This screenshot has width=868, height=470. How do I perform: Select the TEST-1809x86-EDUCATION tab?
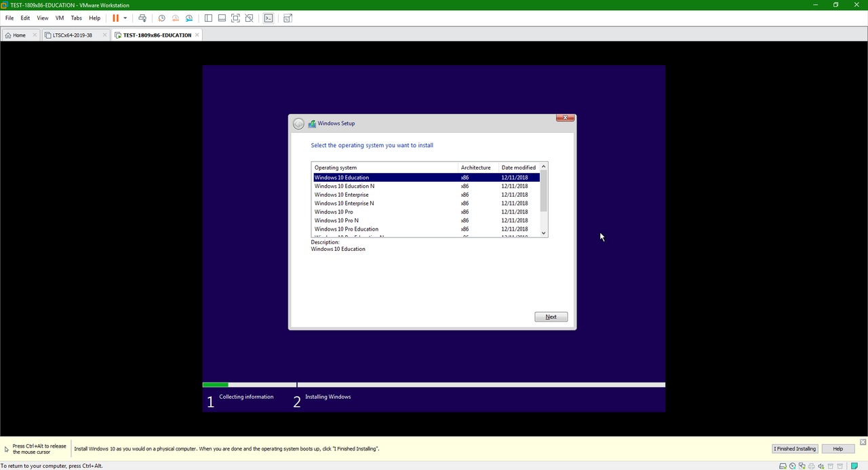(x=157, y=35)
